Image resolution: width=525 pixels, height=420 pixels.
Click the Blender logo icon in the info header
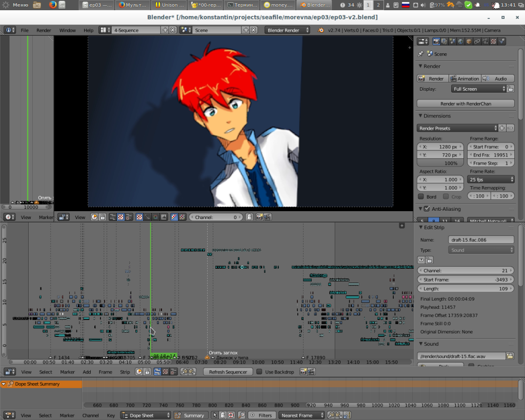(321, 30)
